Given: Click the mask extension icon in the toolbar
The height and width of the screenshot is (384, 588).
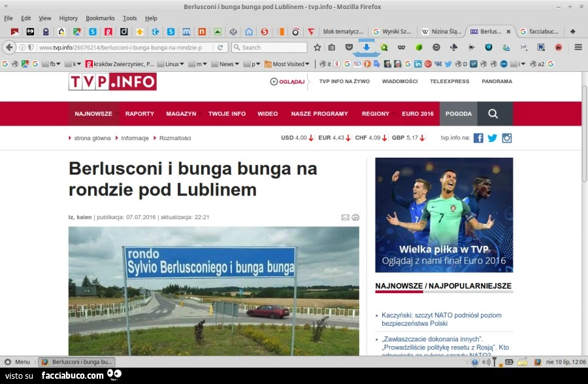Looking at the screenshot, I should (401, 47).
